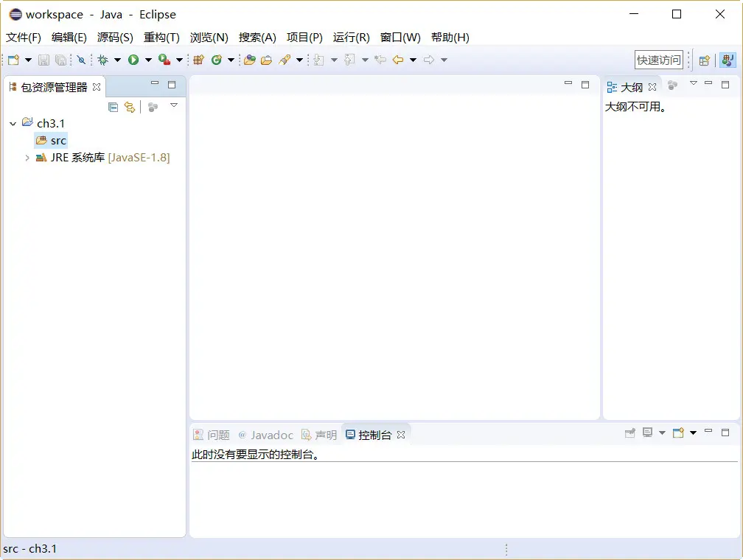
Task: Close the 大纲 tab
Action: (652, 87)
